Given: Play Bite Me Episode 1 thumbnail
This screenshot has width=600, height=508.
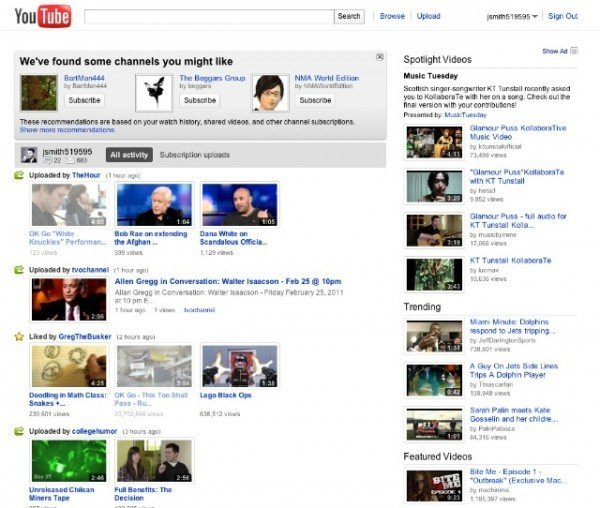Looking at the screenshot, I should pyautogui.click(x=434, y=486).
